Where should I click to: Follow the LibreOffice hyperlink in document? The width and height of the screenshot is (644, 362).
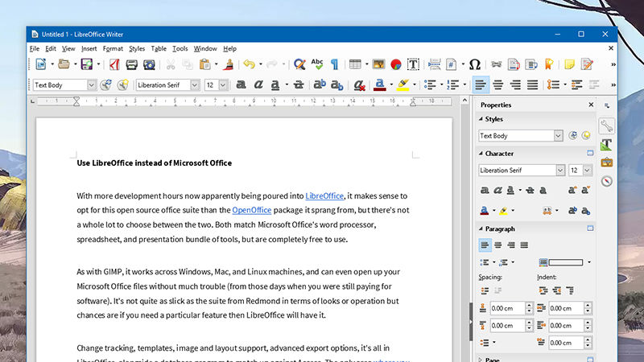[x=324, y=195]
